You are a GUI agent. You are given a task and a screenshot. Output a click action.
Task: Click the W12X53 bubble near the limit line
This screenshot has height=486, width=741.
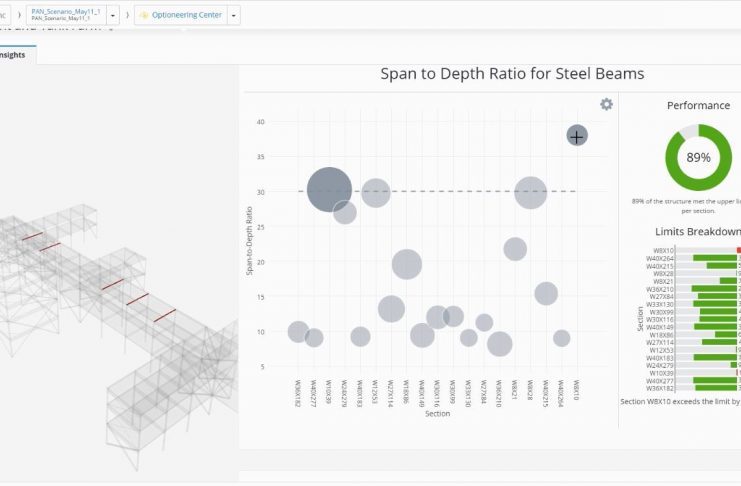pos(375,192)
